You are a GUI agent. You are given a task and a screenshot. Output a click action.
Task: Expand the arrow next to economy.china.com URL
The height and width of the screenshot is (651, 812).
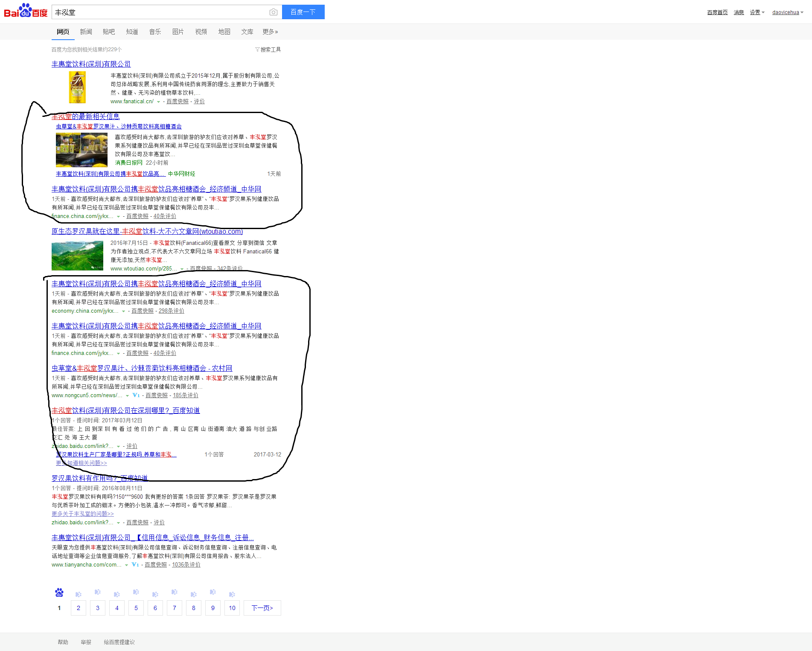pyautogui.click(x=124, y=311)
